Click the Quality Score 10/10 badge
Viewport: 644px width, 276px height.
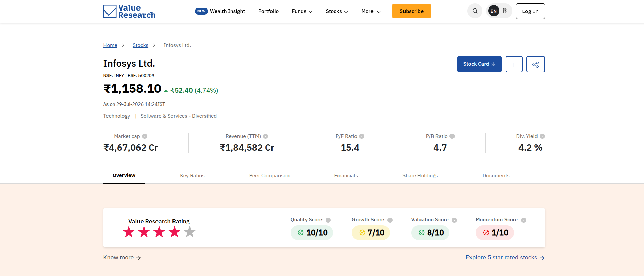(x=312, y=233)
